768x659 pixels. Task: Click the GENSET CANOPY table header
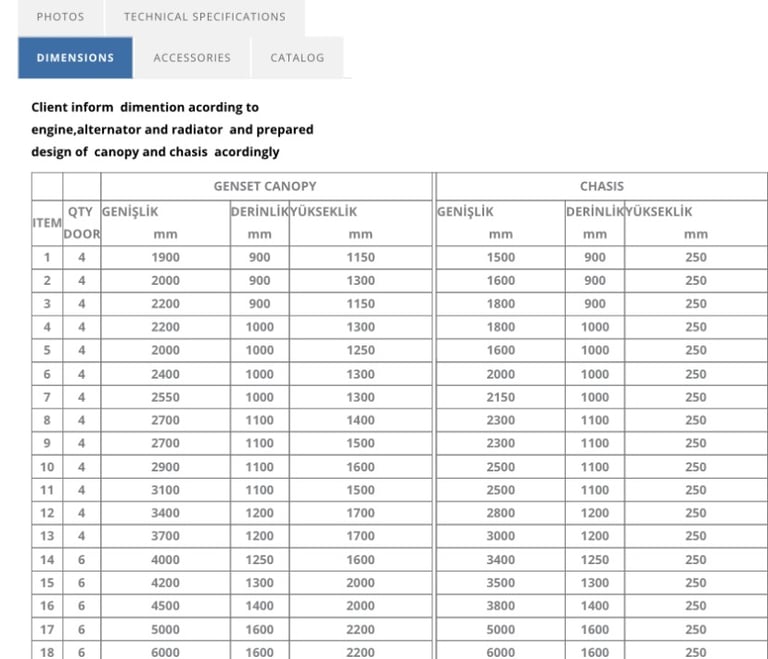[265, 186]
